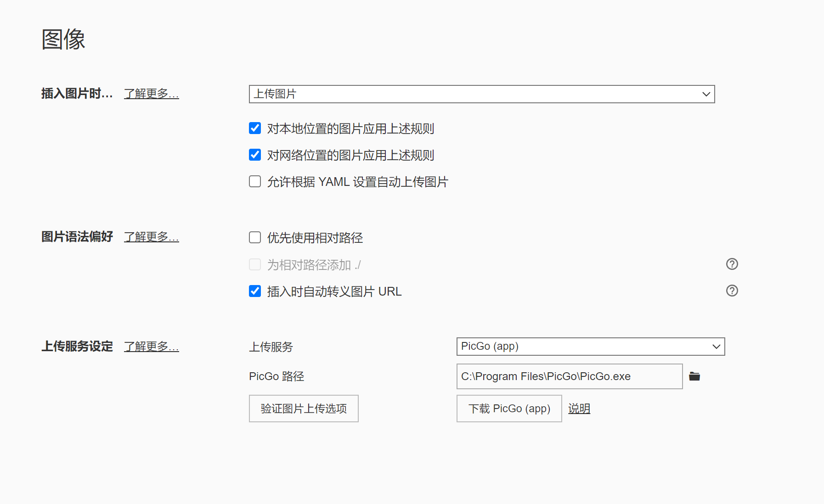
Task: Open the PicGo (app) upload service dropdown
Action: (x=591, y=347)
